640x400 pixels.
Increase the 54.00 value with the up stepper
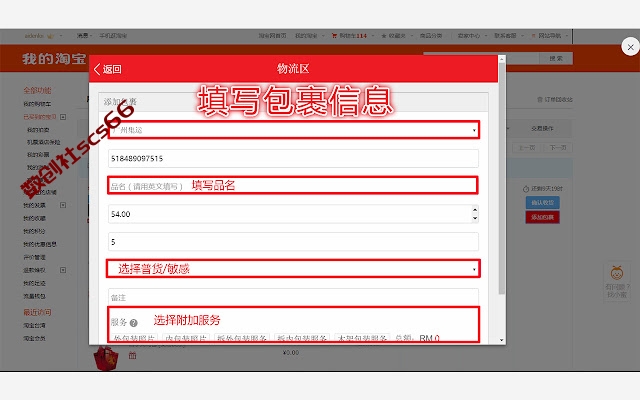click(475, 210)
